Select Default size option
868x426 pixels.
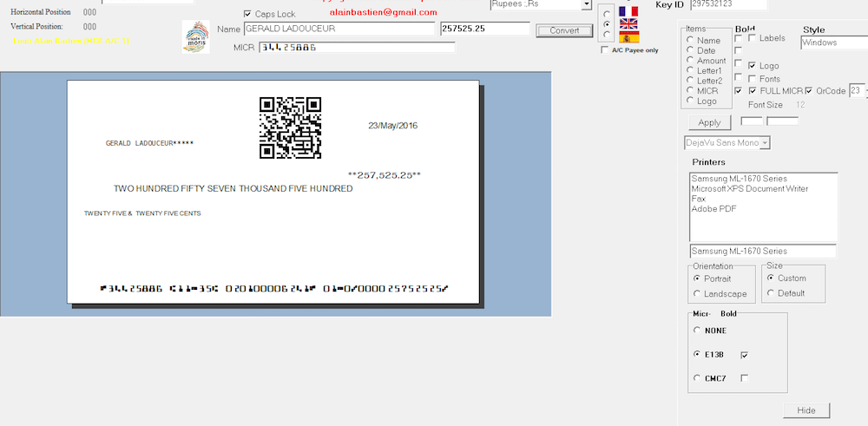[x=771, y=292]
